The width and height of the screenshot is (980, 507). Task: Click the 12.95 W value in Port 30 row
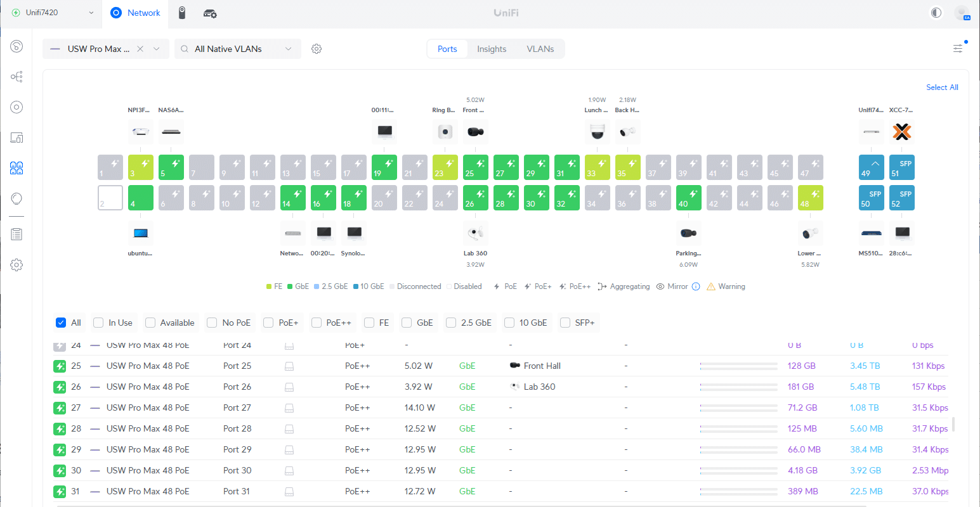[419, 470]
